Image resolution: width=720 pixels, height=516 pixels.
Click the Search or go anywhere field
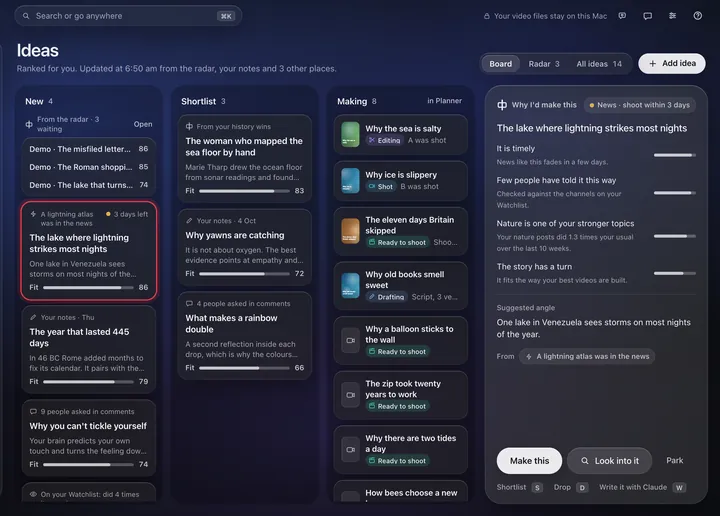[128, 16]
